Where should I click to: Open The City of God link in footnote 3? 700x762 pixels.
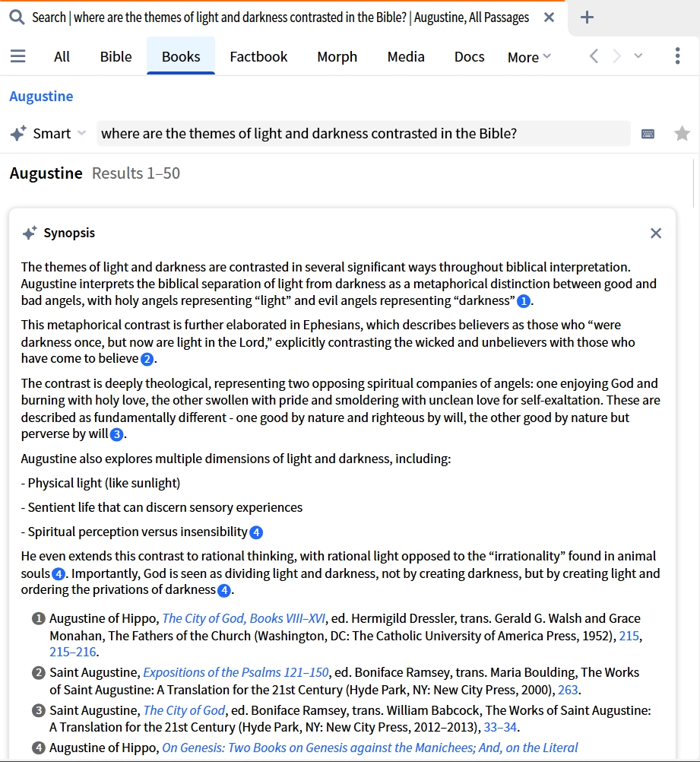point(184,710)
